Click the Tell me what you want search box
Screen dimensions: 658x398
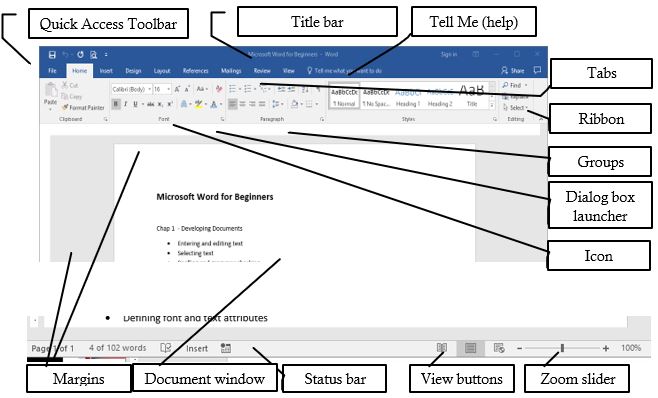pyautogui.click(x=345, y=71)
